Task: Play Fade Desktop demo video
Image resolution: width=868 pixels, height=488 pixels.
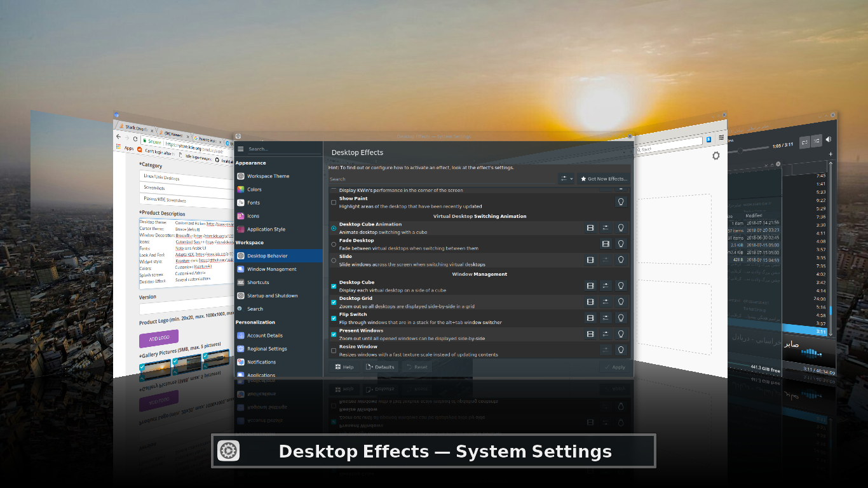Action: pyautogui.click(x=606, y=243)
